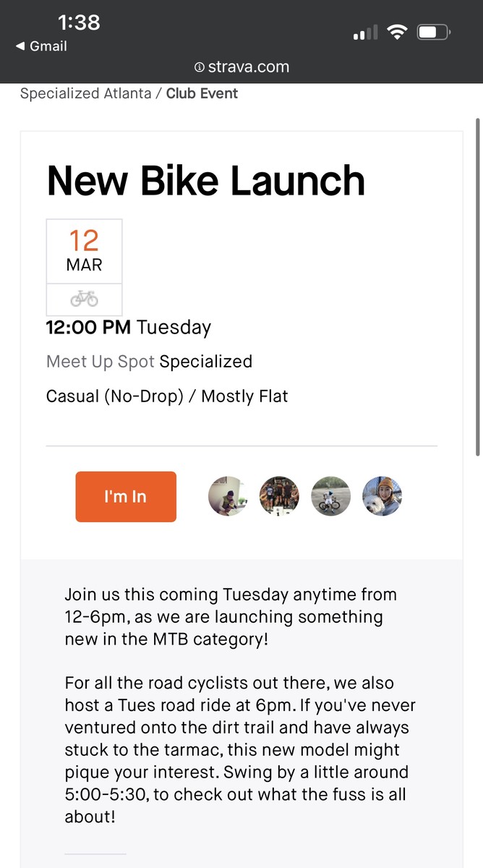Tap the back arrow to Gmail
The image size is (483, 868).
click(x=20, y=46)
